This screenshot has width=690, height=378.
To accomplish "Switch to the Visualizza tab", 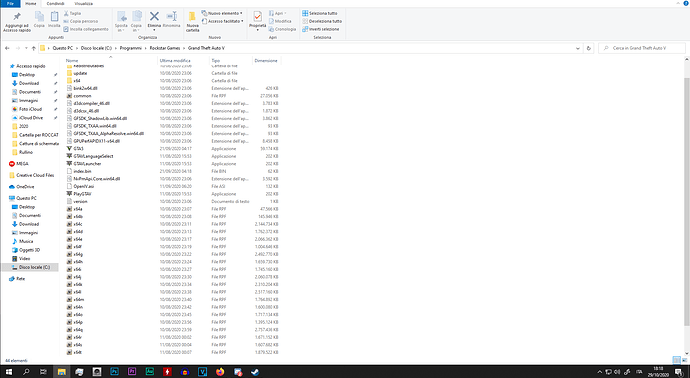I will [84, 4].
